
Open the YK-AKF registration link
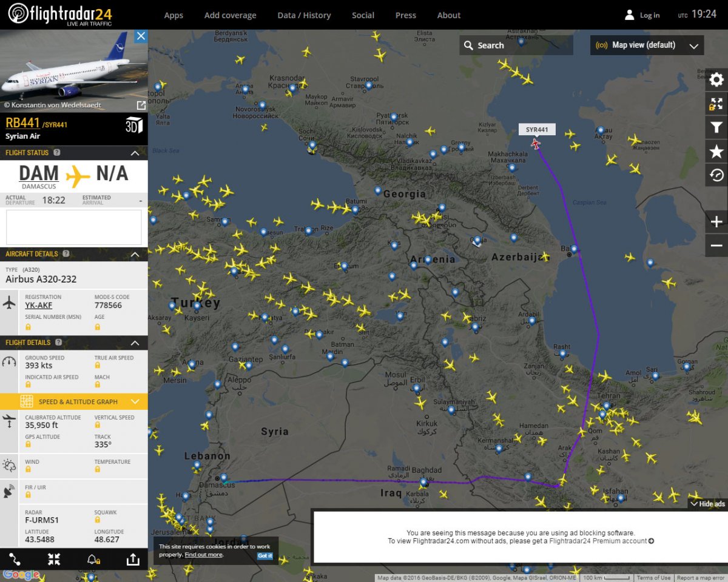[38, 306]
